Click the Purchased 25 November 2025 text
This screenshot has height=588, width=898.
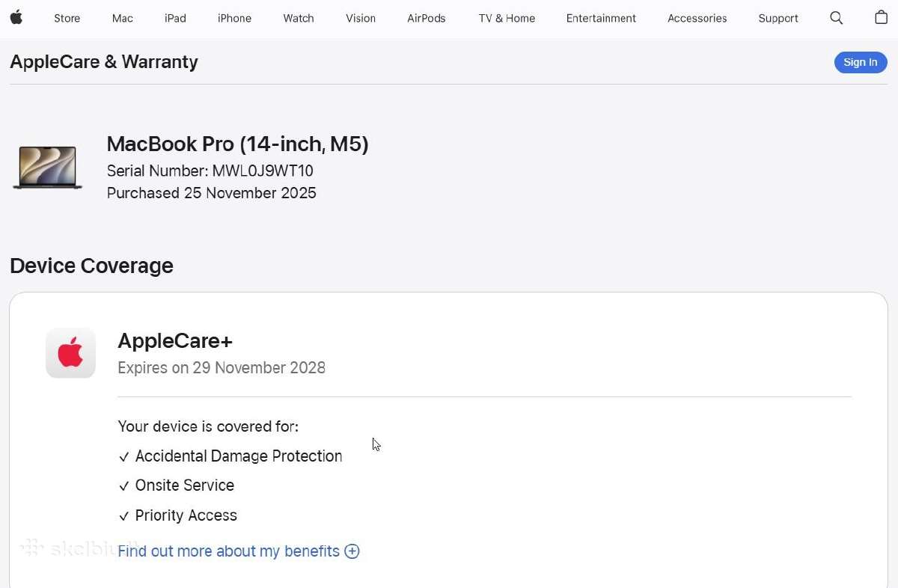point(212,193)
